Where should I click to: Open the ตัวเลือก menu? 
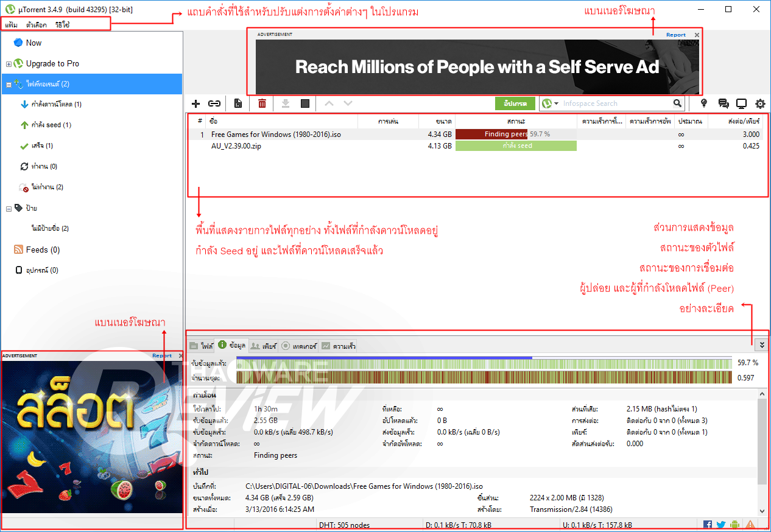point(37,25)
